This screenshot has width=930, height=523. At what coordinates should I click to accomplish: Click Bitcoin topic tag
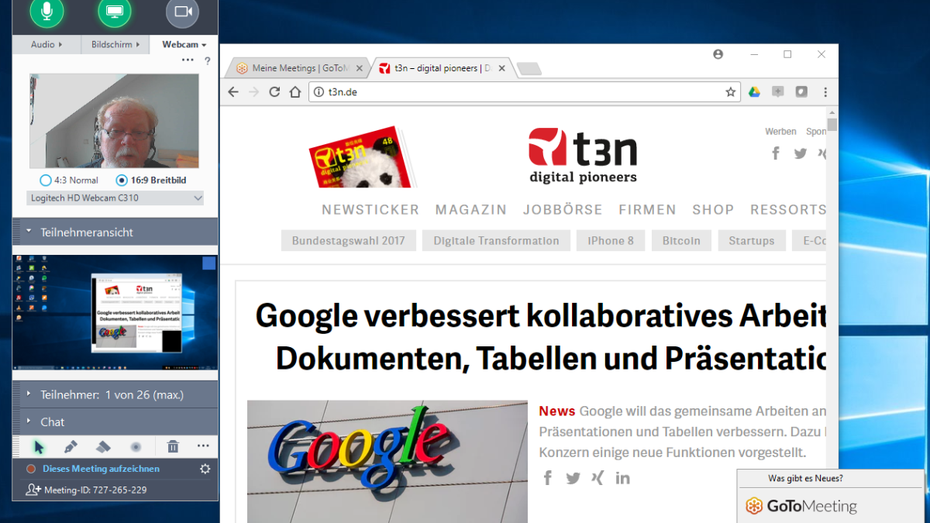681,241
